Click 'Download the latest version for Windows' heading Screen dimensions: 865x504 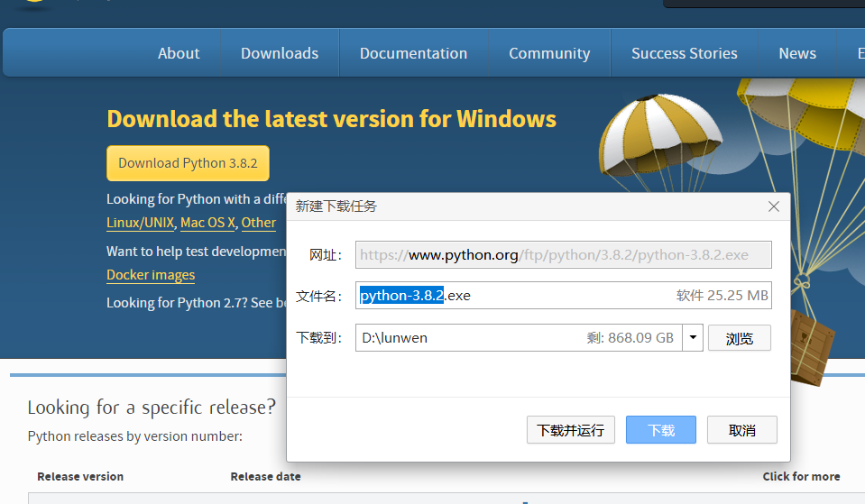332,119
